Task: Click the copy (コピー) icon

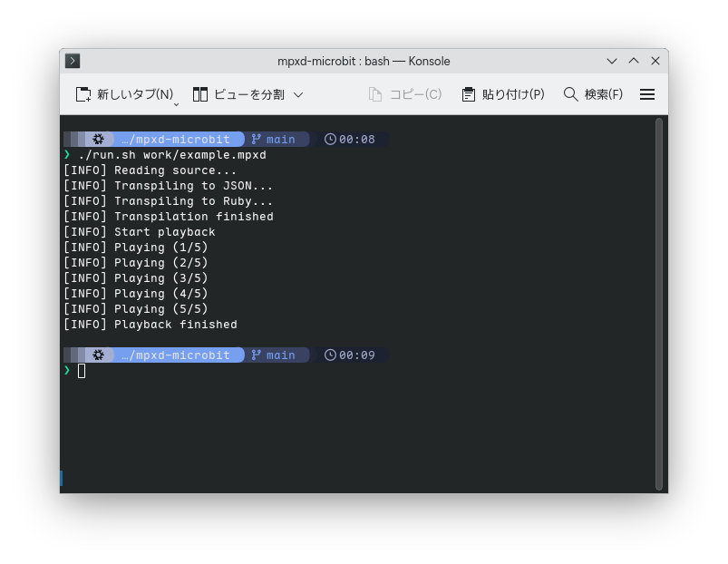Action: point(375,94)
